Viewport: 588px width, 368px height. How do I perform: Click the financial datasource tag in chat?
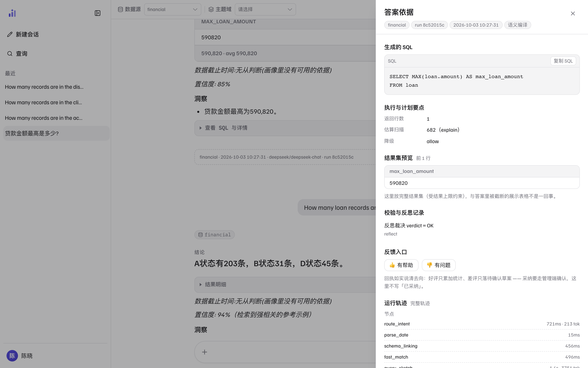214,235
